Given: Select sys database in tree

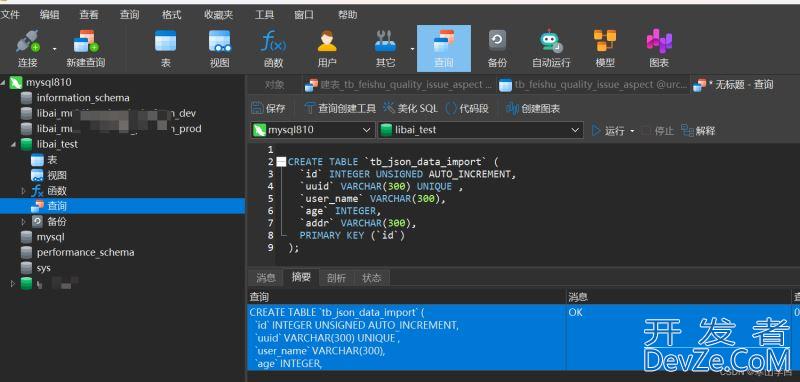Looking at the screenshot, I should pos(43,268).
